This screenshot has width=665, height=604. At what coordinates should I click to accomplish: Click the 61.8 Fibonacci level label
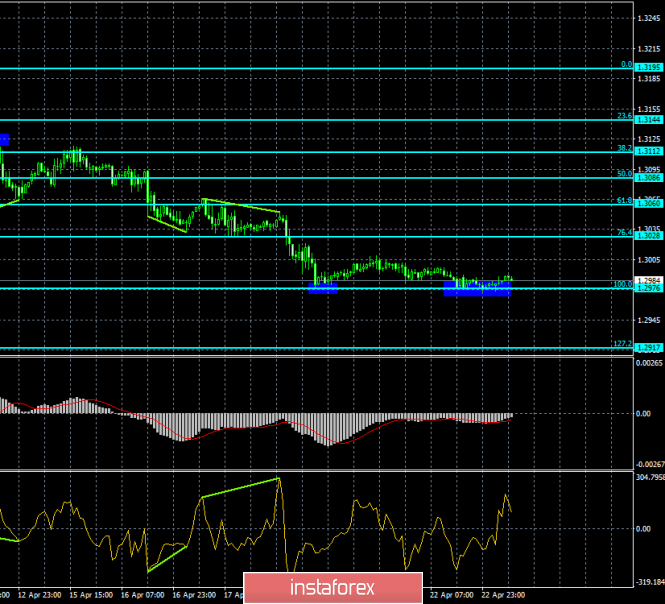(x=623, y=200)
